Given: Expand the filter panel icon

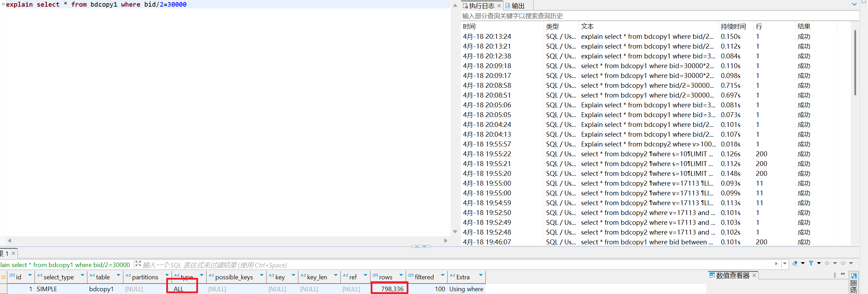Looking at the screenshot, I should pos(138,264).
